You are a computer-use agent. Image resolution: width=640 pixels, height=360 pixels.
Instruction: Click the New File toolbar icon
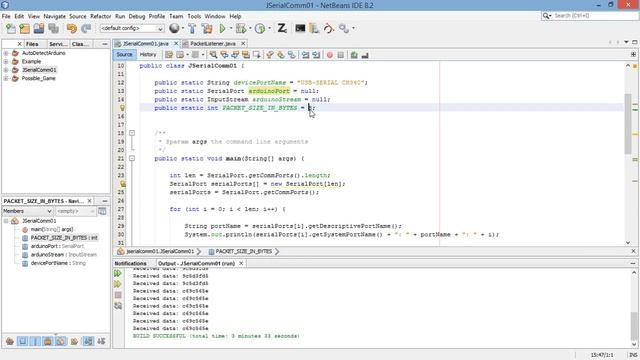point(11,29)
